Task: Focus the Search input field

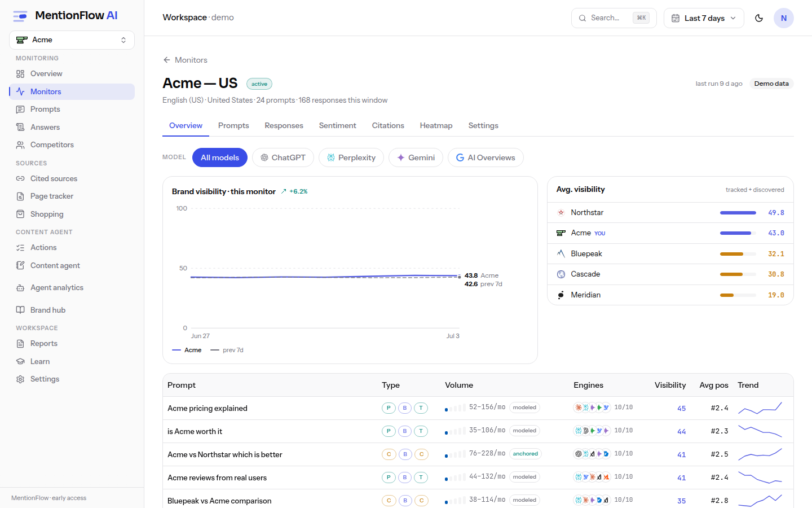Action: coord(614,18)
